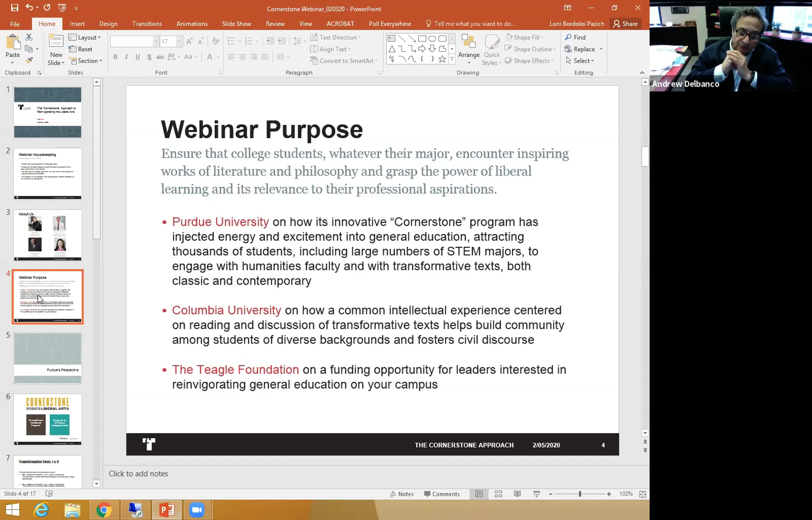The width and height of the screenshot is (812, 520).
Task: Open Comments from the status bar
Action: tap(442, 494)
